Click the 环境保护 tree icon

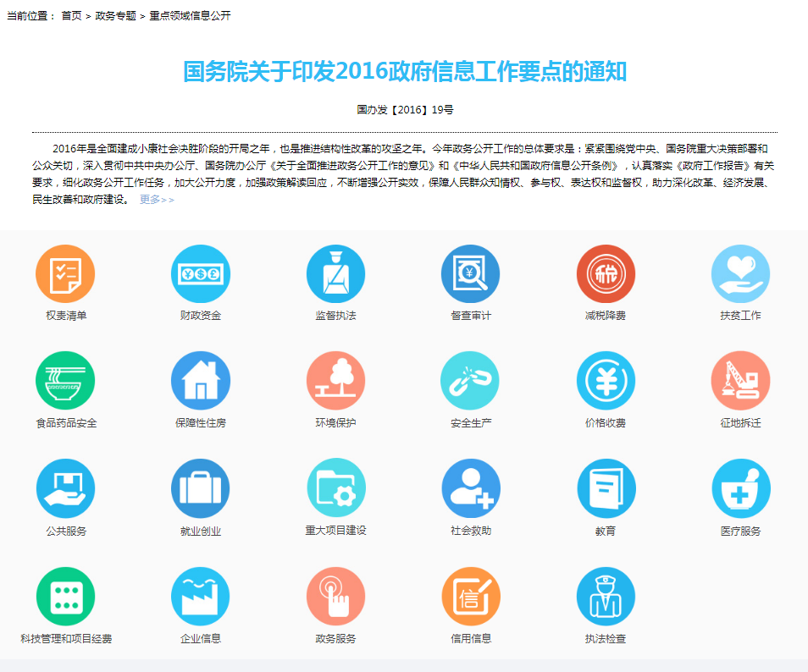pos(335,381)
